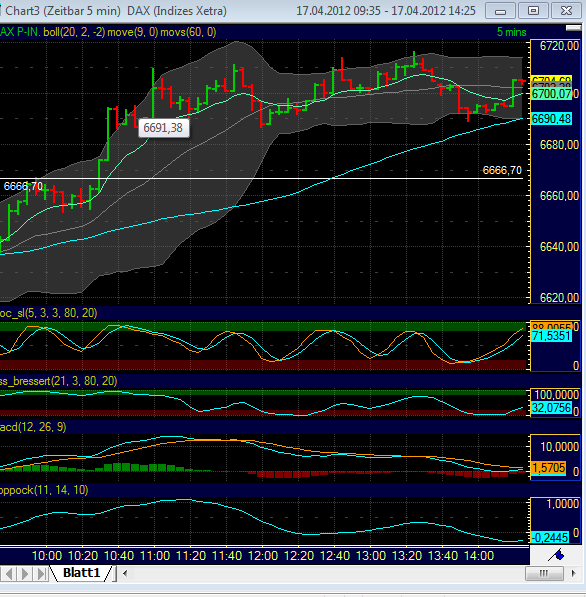Click the horizontal scrollbar left arrow
This screenshot has height=597, width=586.
tap(125, 573)
